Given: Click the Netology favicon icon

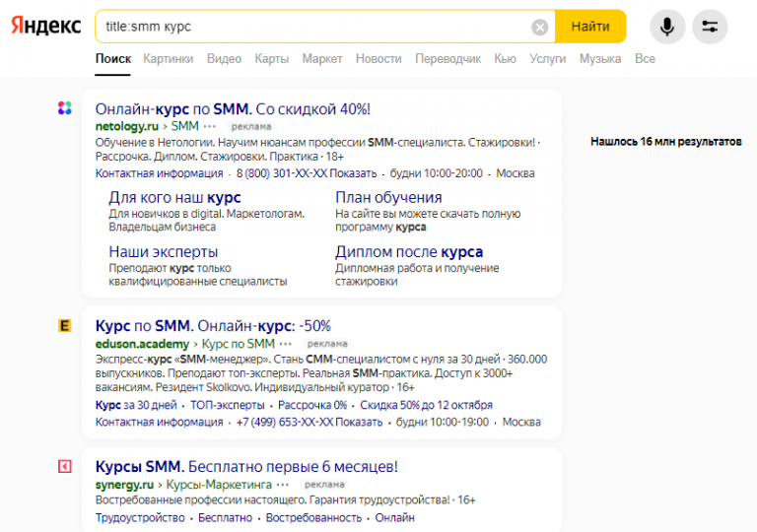Looking at the screenshot, I should coord(65,108).
